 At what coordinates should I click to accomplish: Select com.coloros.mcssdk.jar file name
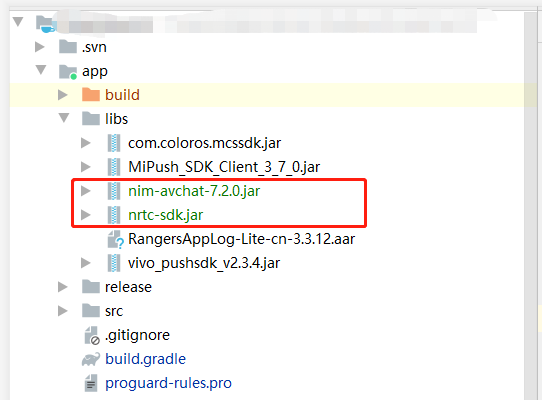(x=205, y=143)
